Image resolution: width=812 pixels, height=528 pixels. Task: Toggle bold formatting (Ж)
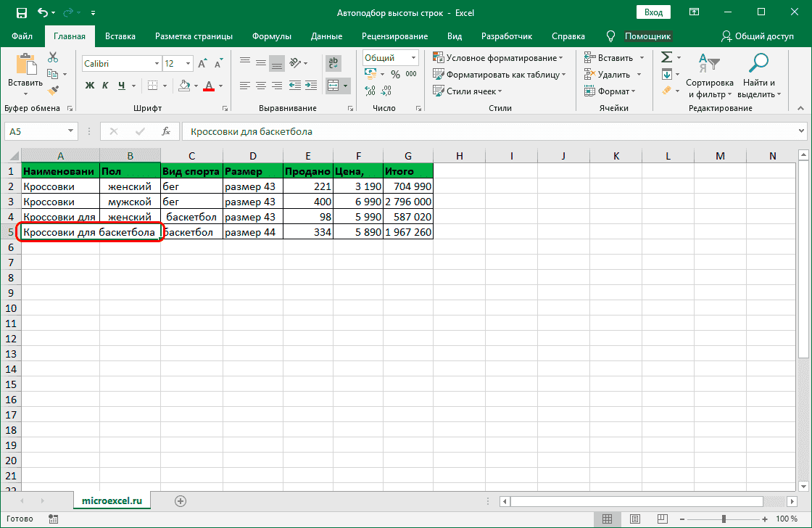[90, 86]
